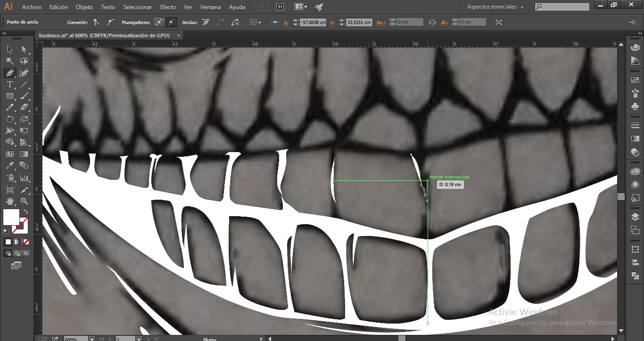
Task: Click the white fill color swatch
Action: pos(11,217)
